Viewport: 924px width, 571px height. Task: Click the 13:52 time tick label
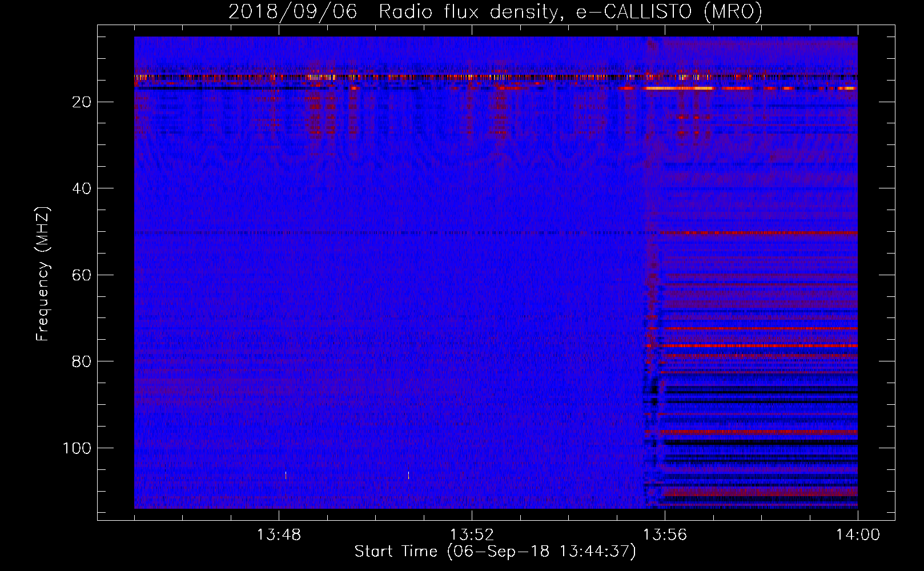click(x=472, y=535)
